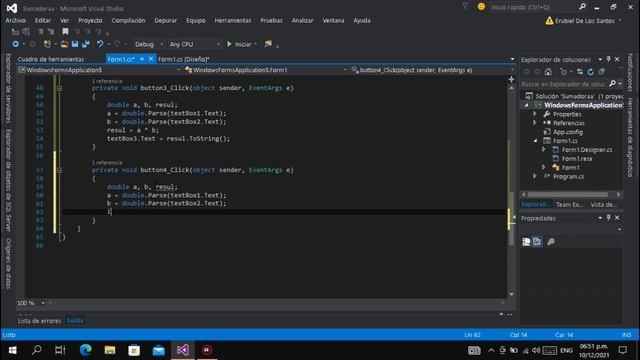Viewport: 640px width, 360px height.
Task: Click Home icon in Solution Explorer toolbar
Action: 548,72
